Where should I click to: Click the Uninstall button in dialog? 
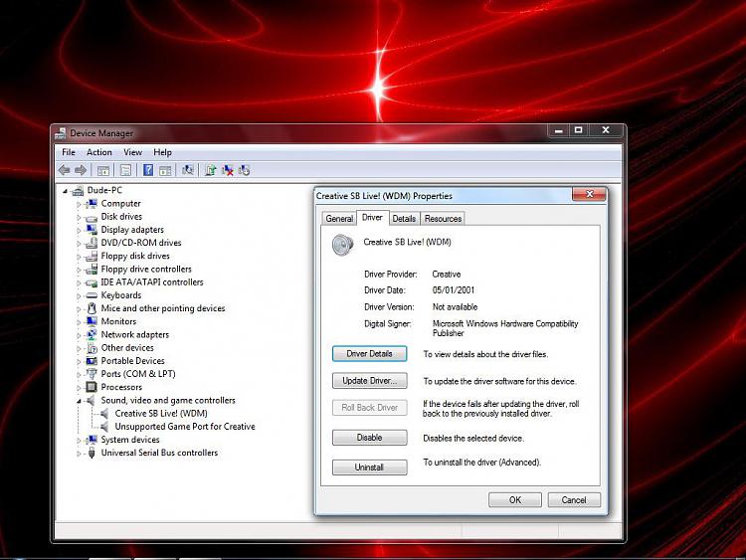tap(370, 467)
